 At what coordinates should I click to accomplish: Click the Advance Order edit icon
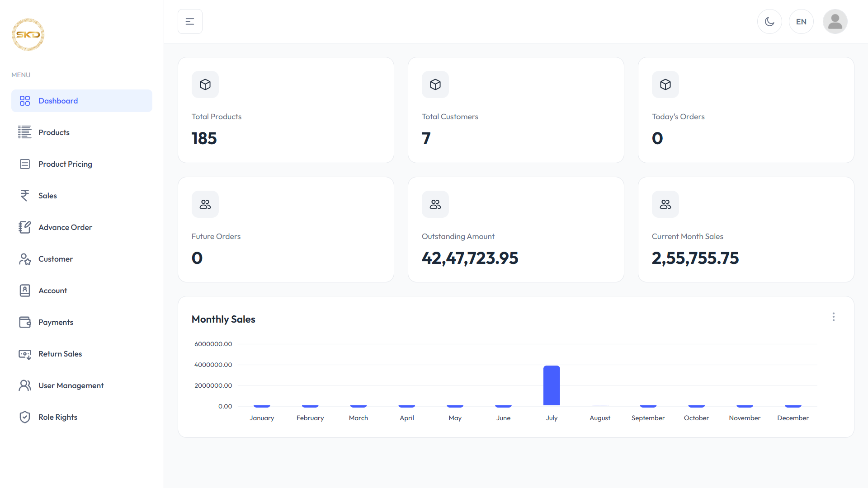click(25, 227)
